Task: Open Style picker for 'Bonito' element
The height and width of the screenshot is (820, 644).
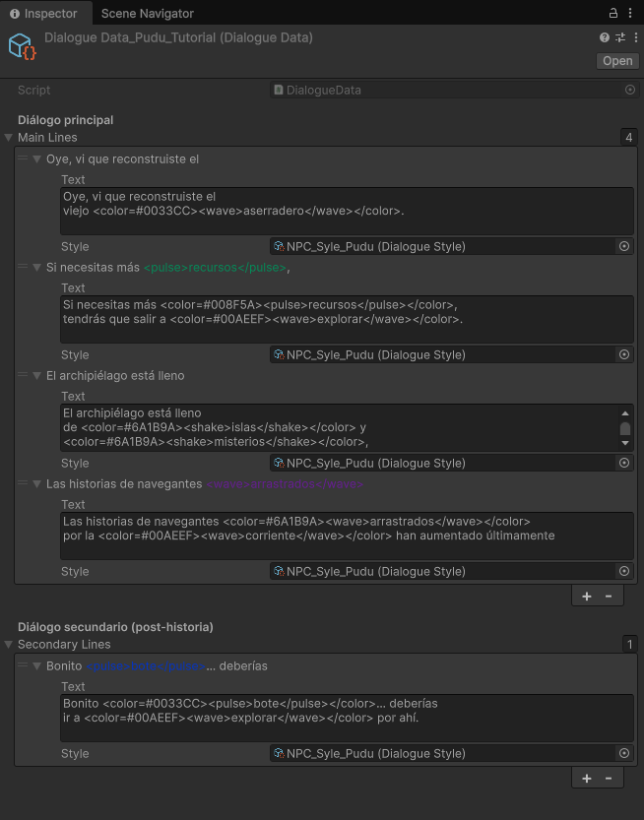Action: tap(624, 753)
